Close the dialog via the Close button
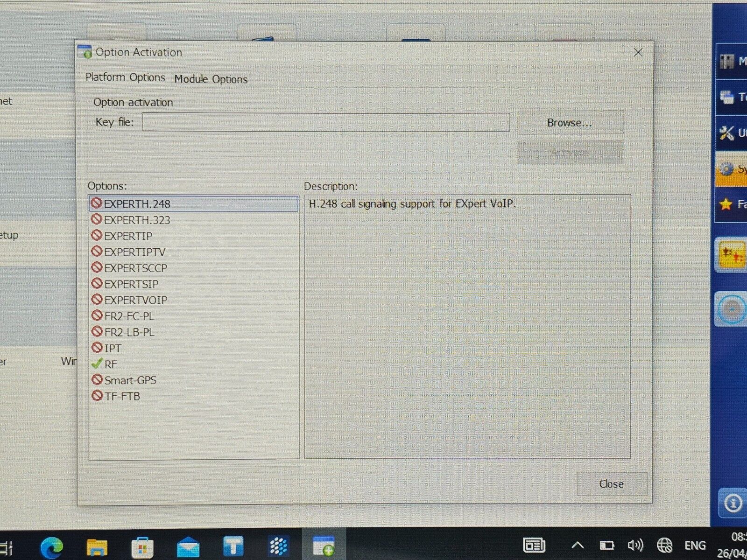747x560 pixels. (x=611, y=484)
